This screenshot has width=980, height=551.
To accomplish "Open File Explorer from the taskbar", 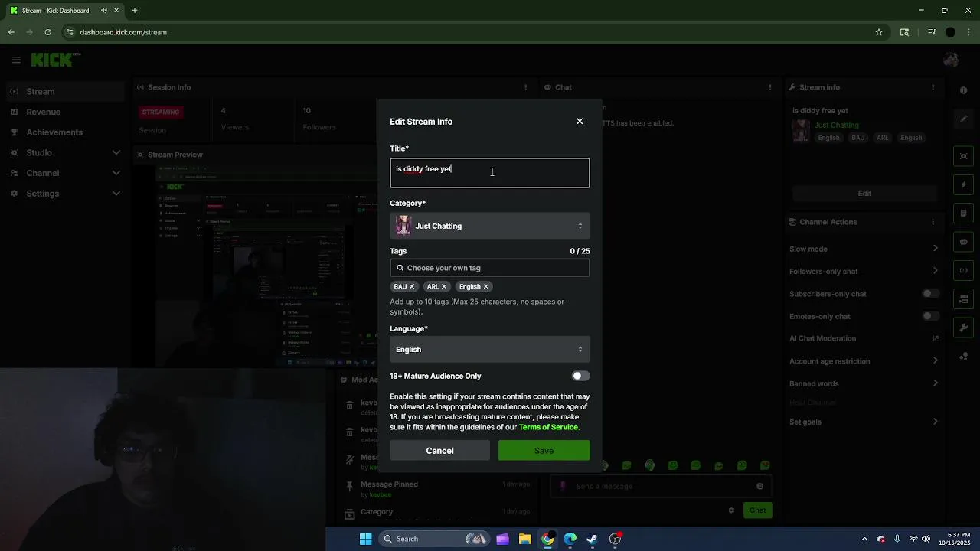I will [x=525, y=539].
